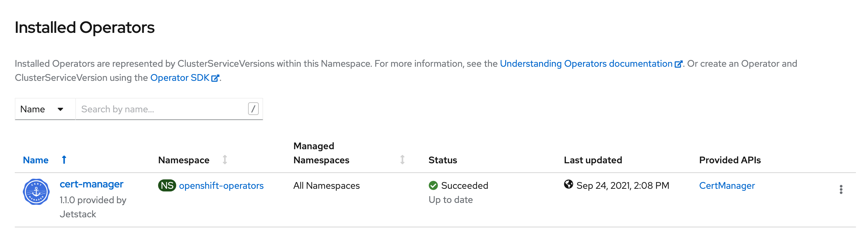This screenshot has width=868, height=228.
Task: Click the Name column header
Action: [36, 160]
